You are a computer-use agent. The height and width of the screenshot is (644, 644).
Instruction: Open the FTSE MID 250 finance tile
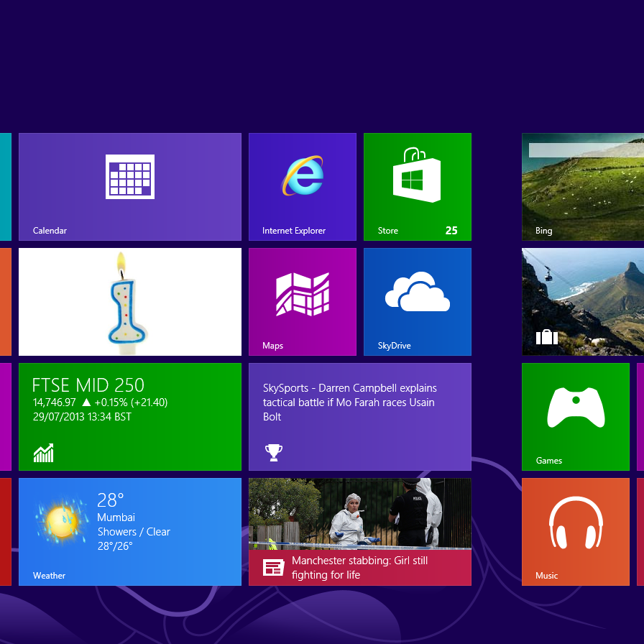(129, 417)
